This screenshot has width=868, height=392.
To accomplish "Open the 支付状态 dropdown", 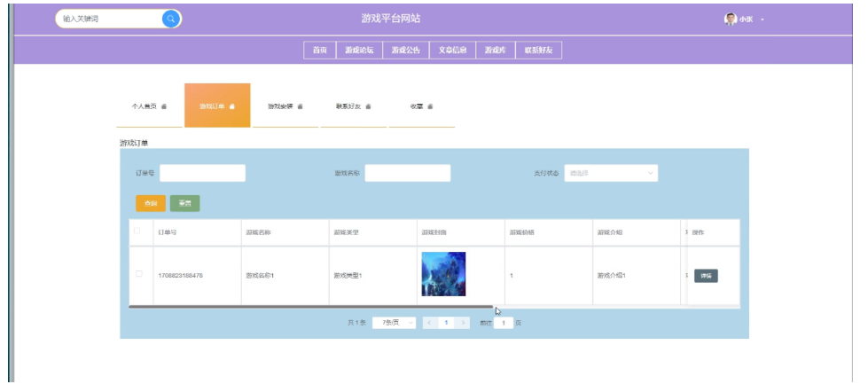I will (611, 173).
